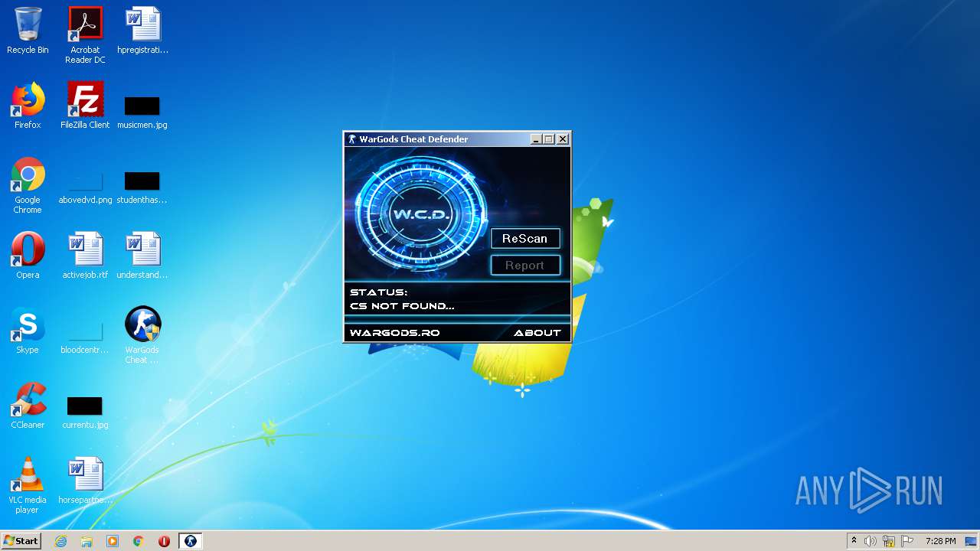Select the abovedvd.png file icon
This screenshot has width=980, height=551.
[x=85, y=187]
